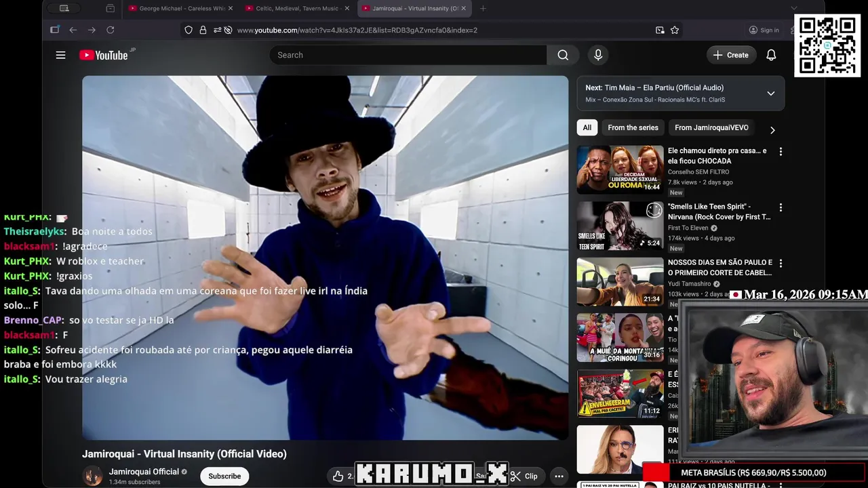
Task: Open a new browser tab
Action: click(x=483, y=8)
